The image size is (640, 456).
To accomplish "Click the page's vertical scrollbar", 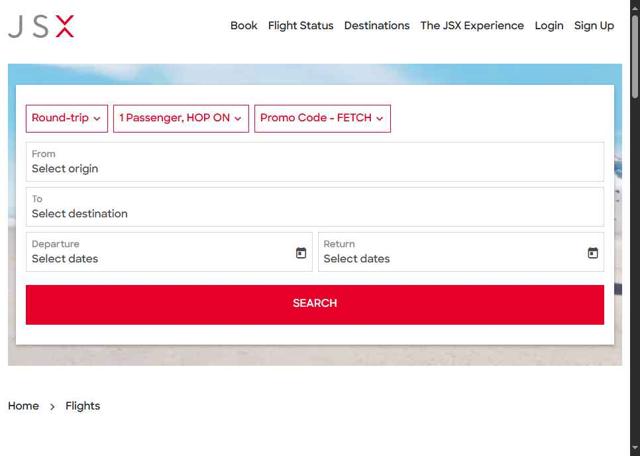I will tap(634, 60).
